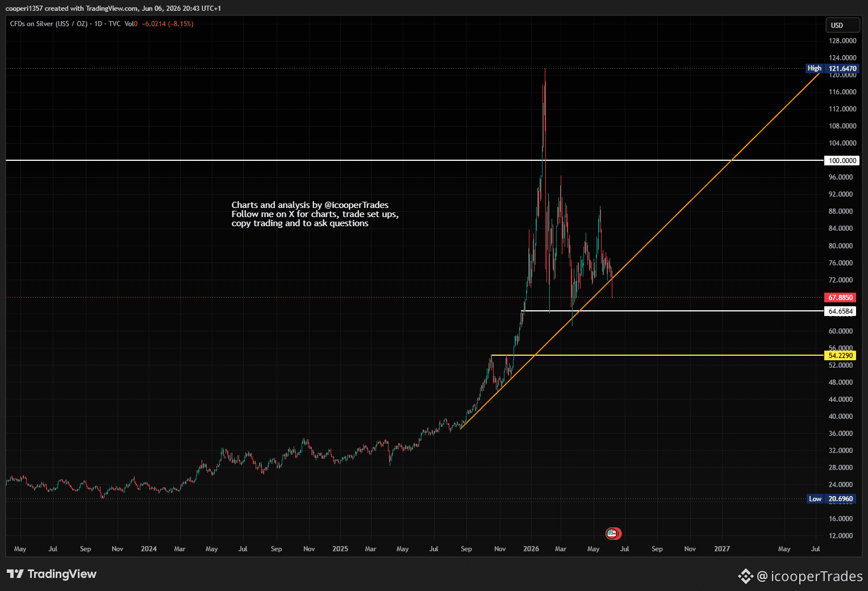This screenshot has width=868, height=591.
Task: Click the economic event flag icon
Action: 612,533
